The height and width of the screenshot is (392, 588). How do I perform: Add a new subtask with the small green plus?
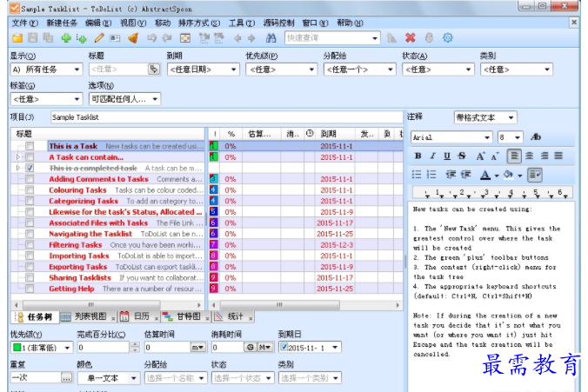point(82,38)
